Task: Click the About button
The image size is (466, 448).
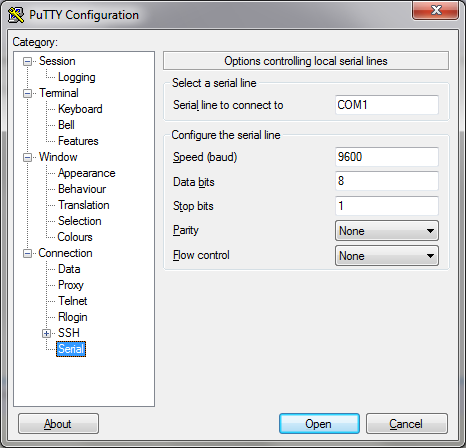Action: click(58, 424)
